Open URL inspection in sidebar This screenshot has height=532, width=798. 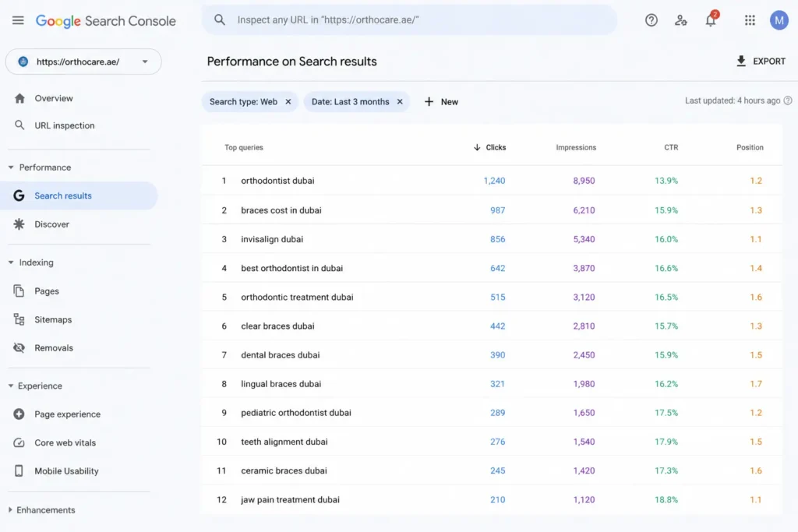point(65,125)
